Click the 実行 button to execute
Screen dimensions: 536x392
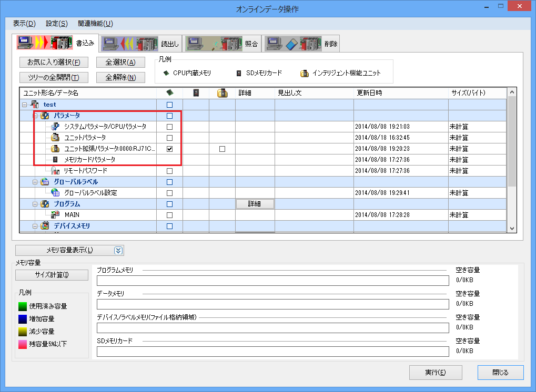(435, 372)
